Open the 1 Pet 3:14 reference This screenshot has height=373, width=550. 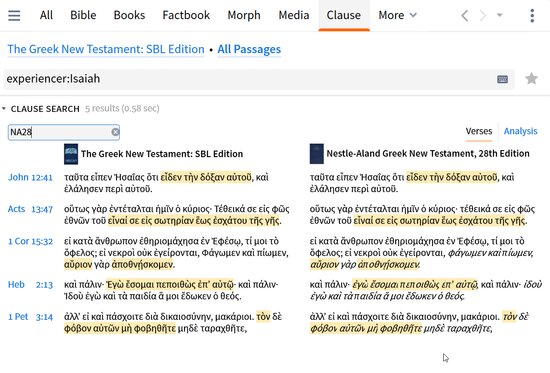coord(30,317)
